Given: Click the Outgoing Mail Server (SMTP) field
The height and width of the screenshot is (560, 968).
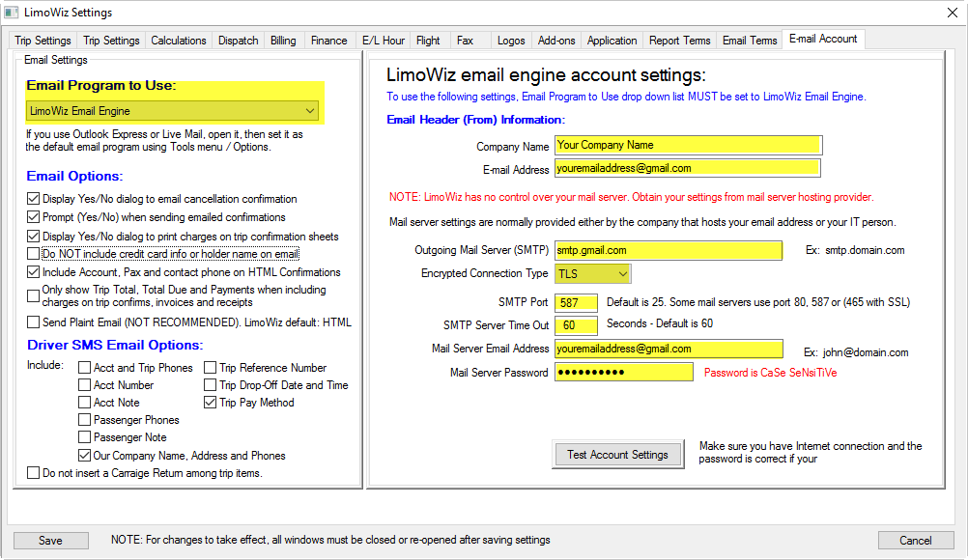Looking at the screenshot, I should coord(669,250).
